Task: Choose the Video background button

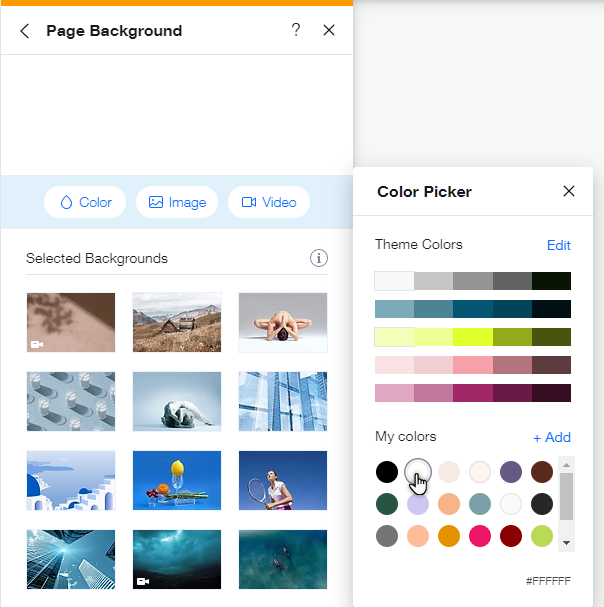Action: point(269,202)
